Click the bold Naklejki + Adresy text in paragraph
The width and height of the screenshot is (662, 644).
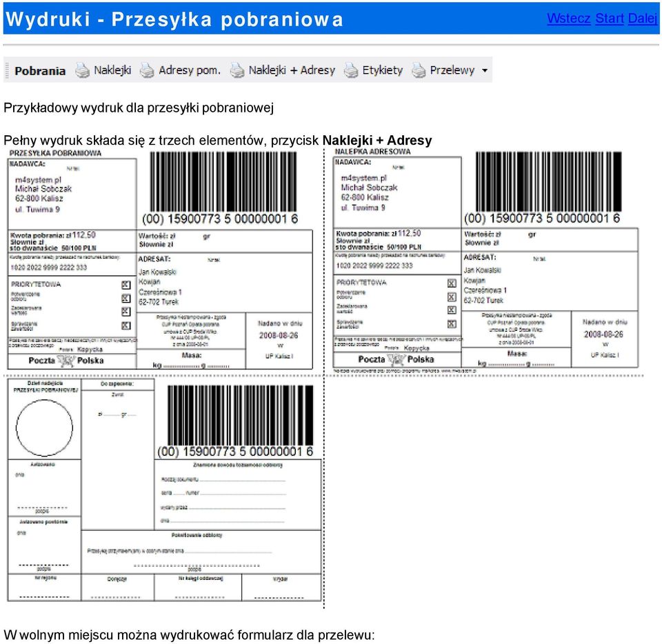tap(377, 140)
